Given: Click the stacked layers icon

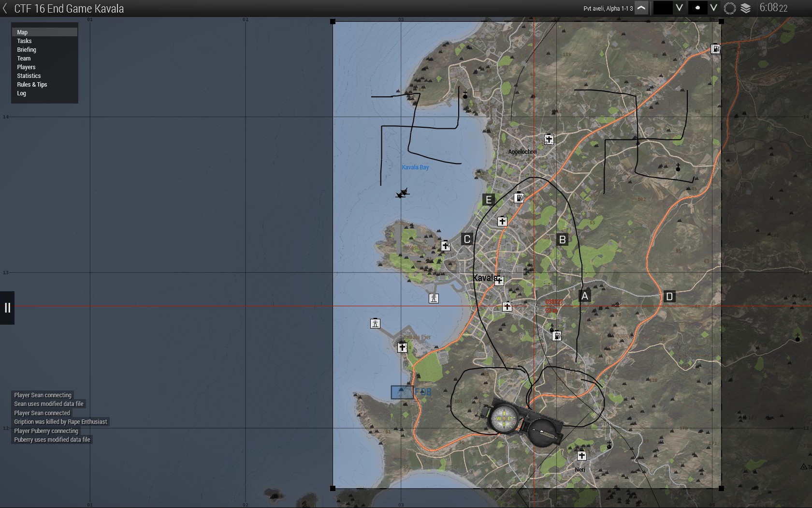Looking at the screenshot, I should tap(746, 8).
